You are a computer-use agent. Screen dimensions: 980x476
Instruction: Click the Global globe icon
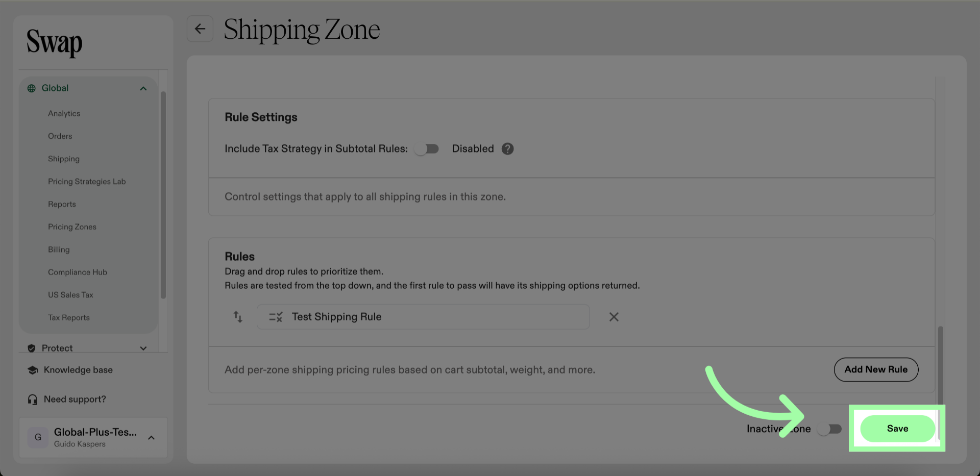[x=32, y=88]
